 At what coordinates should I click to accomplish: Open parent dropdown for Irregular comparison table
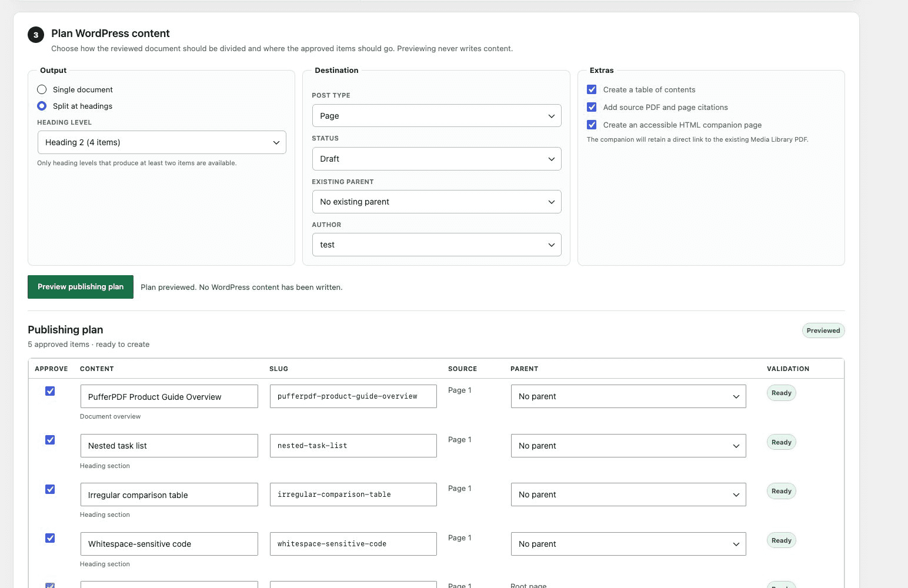coord(628,495)
